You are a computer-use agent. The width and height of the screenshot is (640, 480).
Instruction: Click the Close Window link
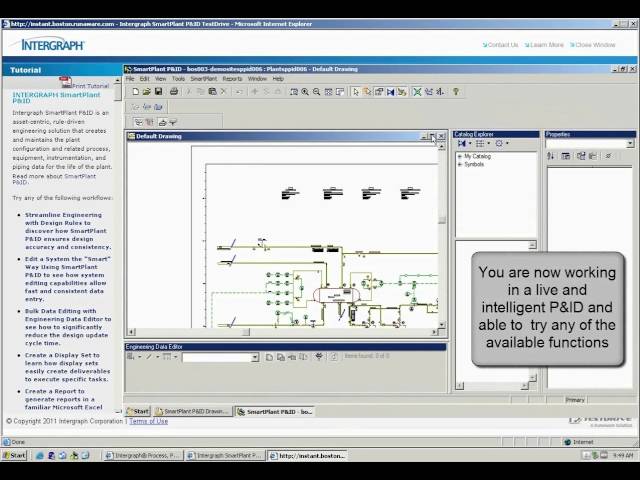(x=593, y=45)
